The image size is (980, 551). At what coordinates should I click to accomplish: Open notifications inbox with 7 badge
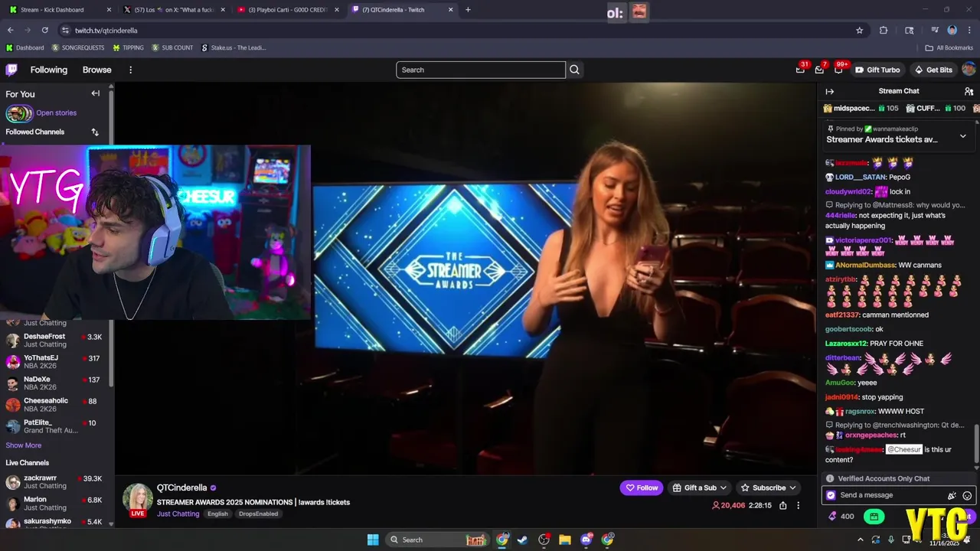click(x=819, y=70)
